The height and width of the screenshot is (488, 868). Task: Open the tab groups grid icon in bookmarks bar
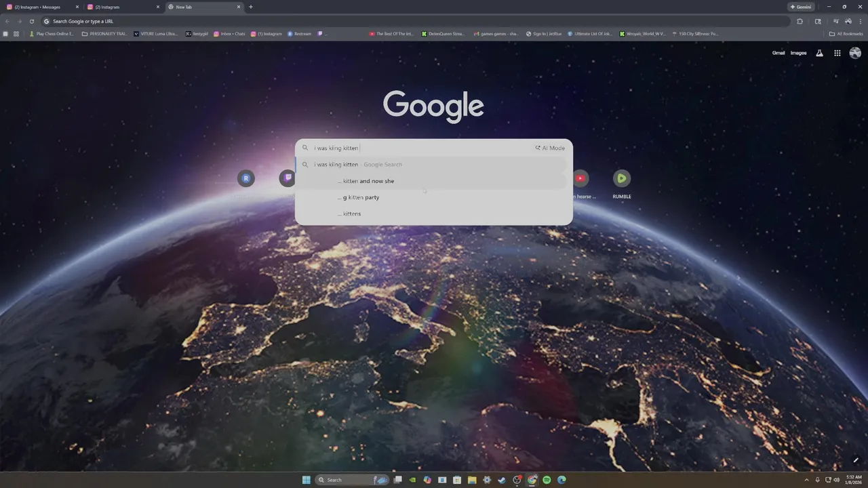pyautogui.click(x=16, y=33)
